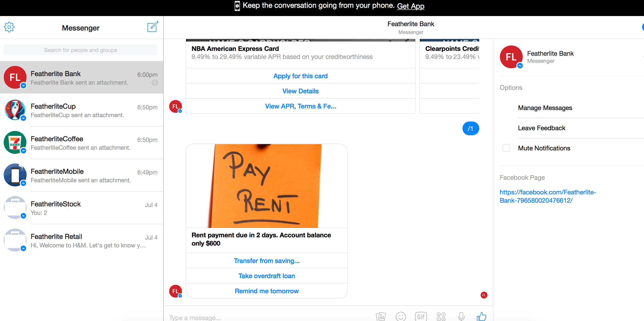
Task: Open the FeatherliteMobile chat
Action: coord(82,175)
